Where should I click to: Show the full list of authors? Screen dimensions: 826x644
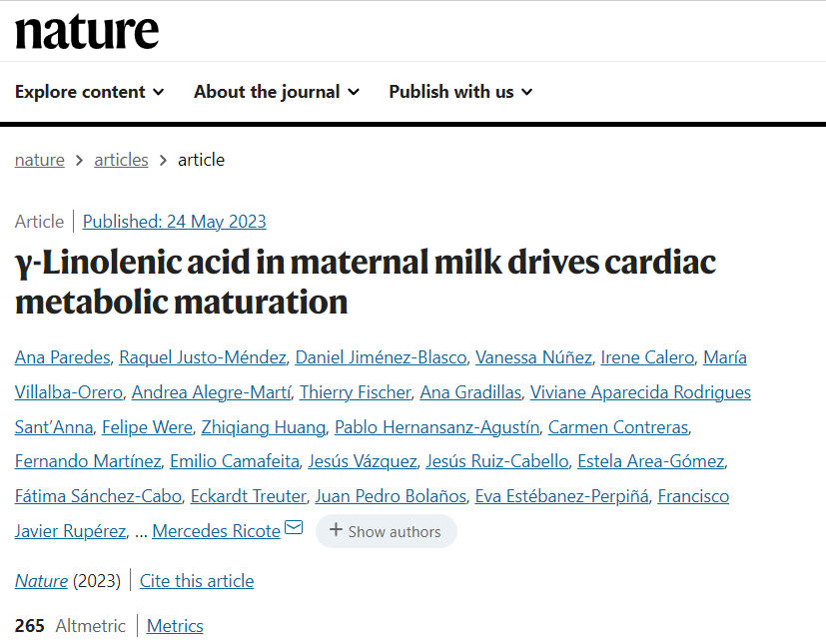coord(386,531)
